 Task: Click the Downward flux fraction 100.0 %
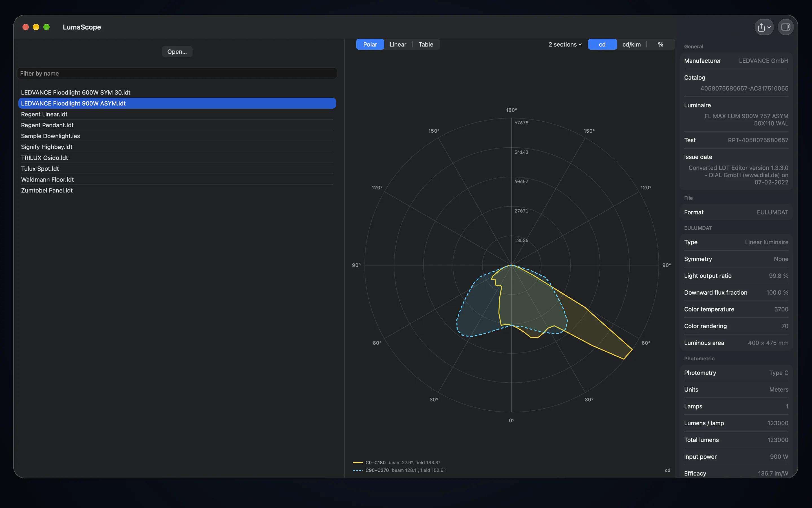(x=777, y=293)
